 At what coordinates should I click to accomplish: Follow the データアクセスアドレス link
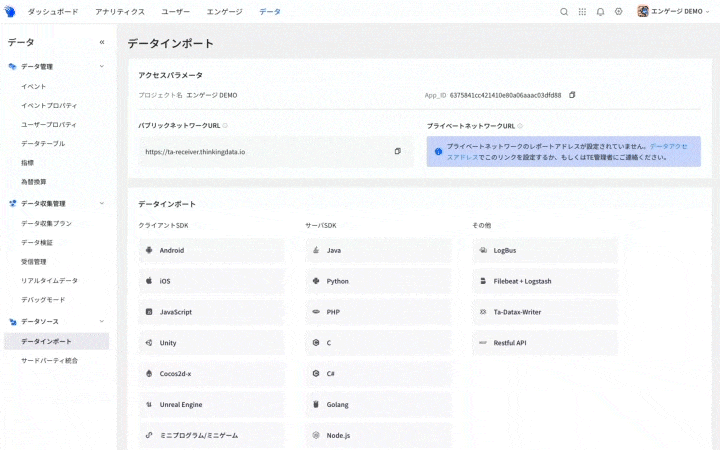coord(668,146)
